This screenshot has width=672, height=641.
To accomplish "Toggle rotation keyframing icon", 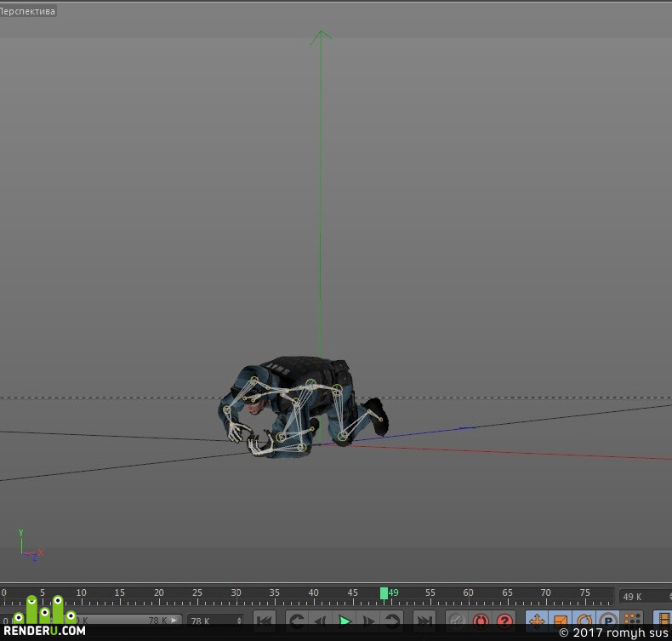I will [584, 621].
